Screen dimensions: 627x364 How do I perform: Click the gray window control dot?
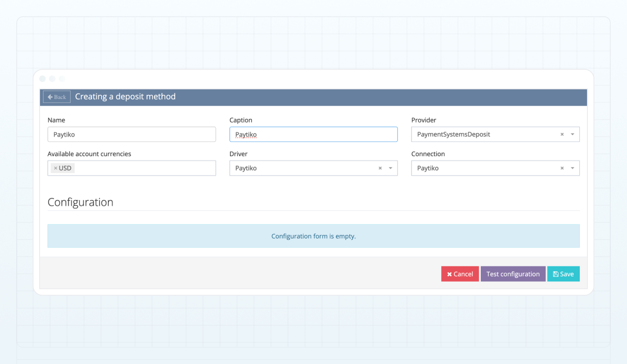point(62,78)
